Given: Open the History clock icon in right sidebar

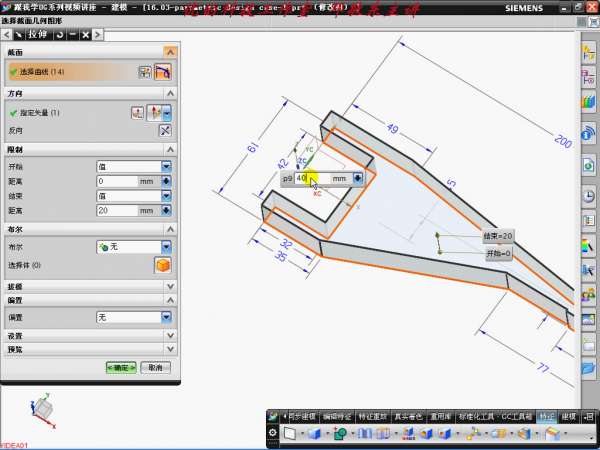Looking at the screenshot, I should pos(588,195).
